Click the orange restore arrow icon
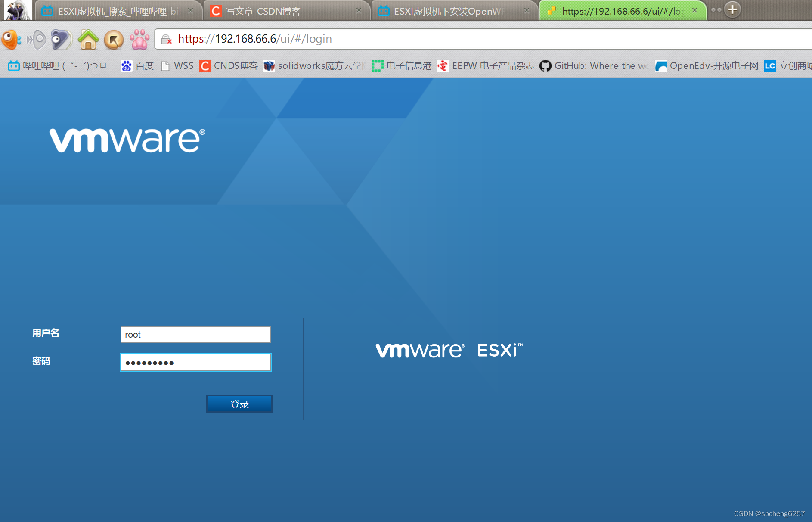Image resolution: width=812 pixels, height=522 pixels. [x=114, y=40]
